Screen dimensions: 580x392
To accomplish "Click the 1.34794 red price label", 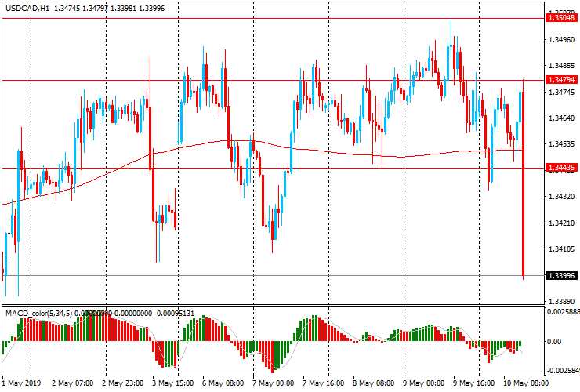I will point(561,80).
